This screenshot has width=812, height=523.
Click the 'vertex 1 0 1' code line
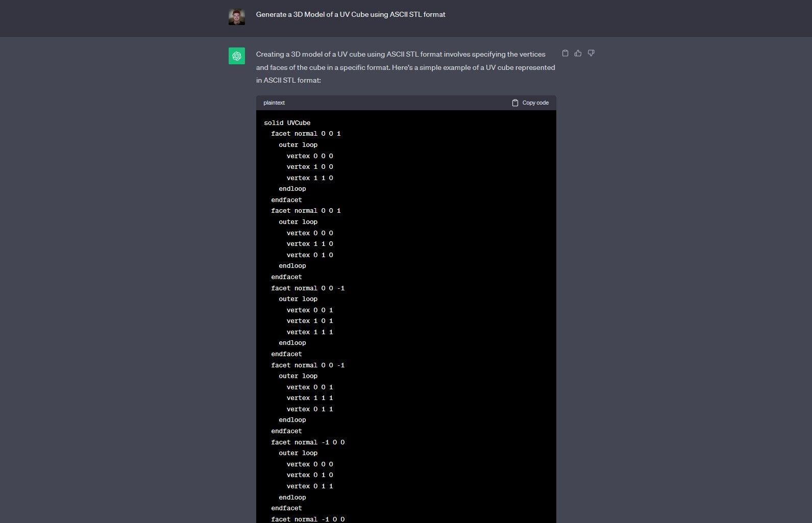[x=309, y=321]
